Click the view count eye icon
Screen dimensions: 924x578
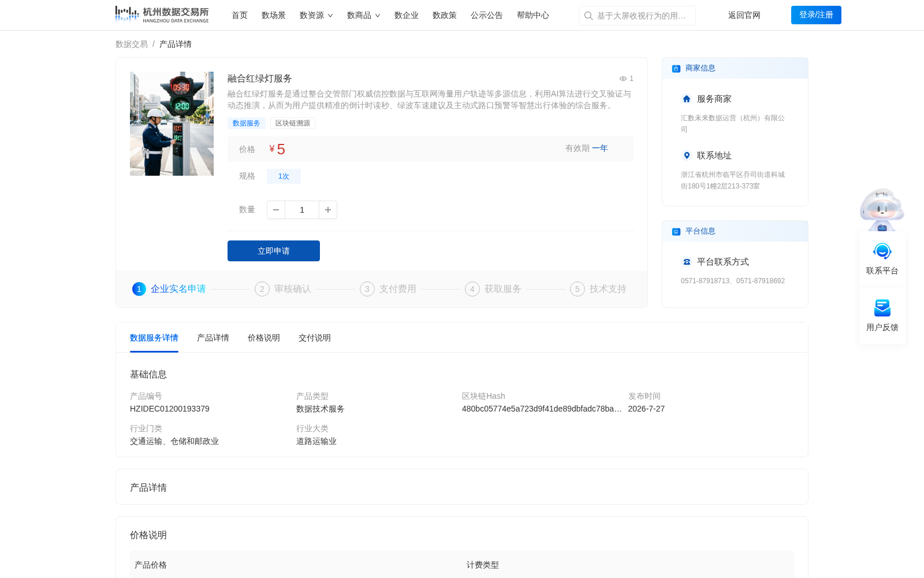click(x=623, y=79)
